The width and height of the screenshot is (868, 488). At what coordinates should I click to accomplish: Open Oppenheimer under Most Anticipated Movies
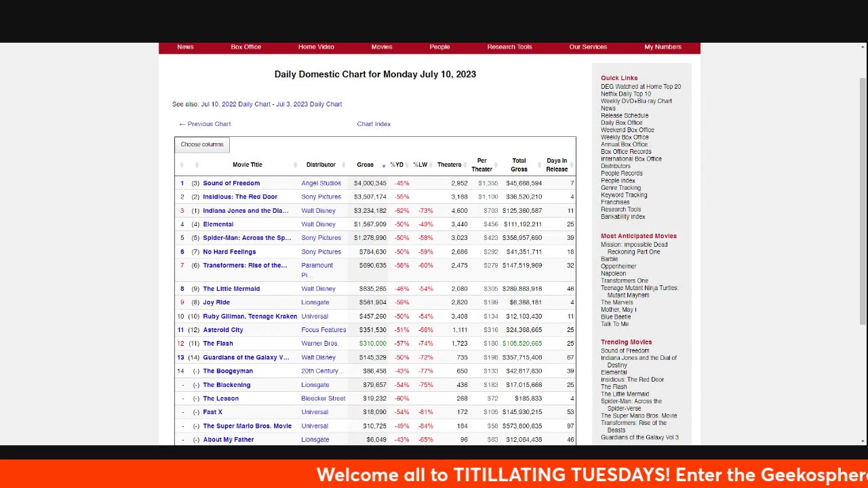point(618,266)
